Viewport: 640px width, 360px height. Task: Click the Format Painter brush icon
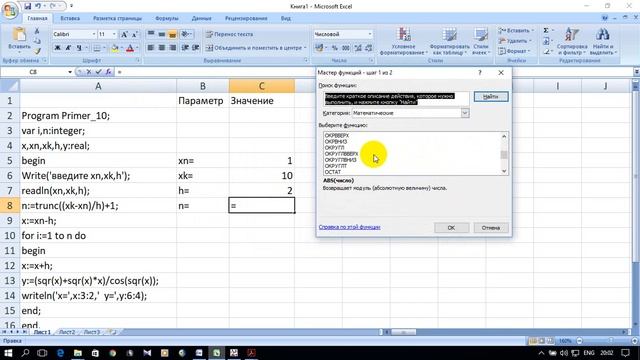37,51
